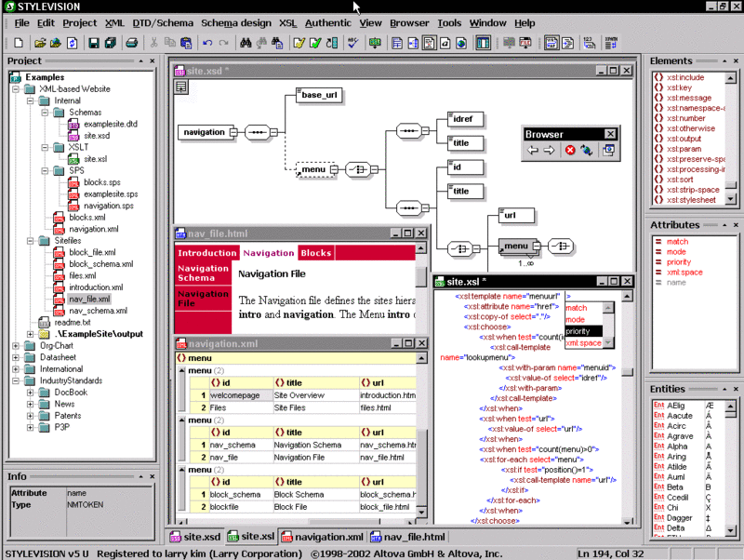Collapse the first menu group in navigation.xml grid
Viewport: 744px width, 560px height.
tap(181, 370)
